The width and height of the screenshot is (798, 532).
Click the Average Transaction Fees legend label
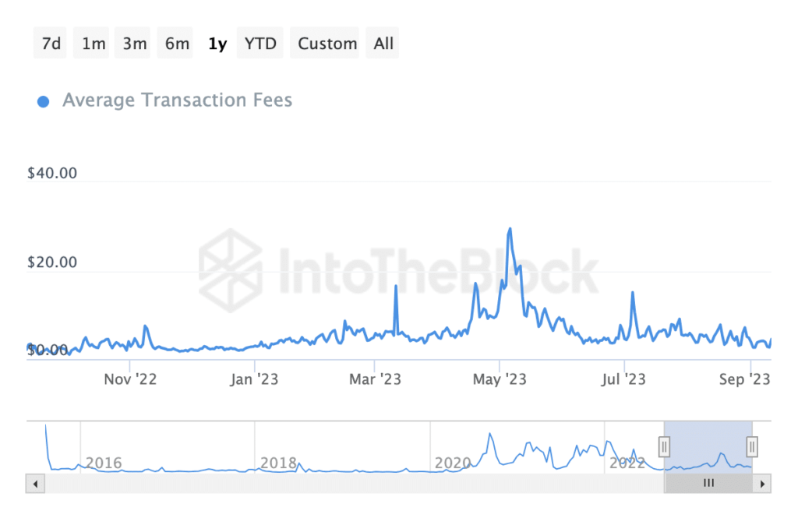tap(177, 100)
